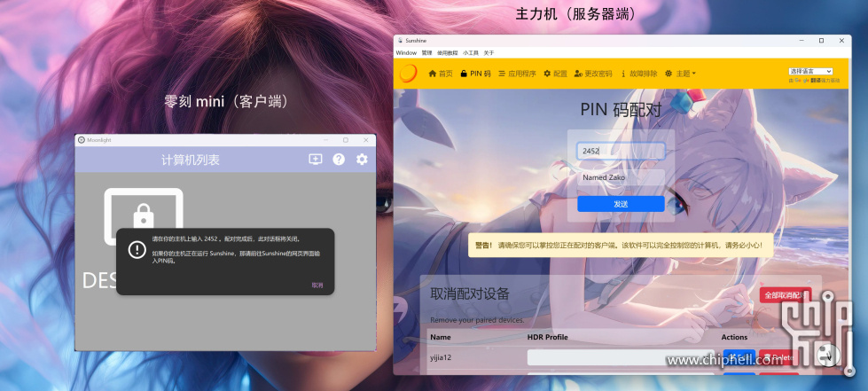Click the blue 发送 send button
Screen dimensions: 868x391
(x=621, y=204)
